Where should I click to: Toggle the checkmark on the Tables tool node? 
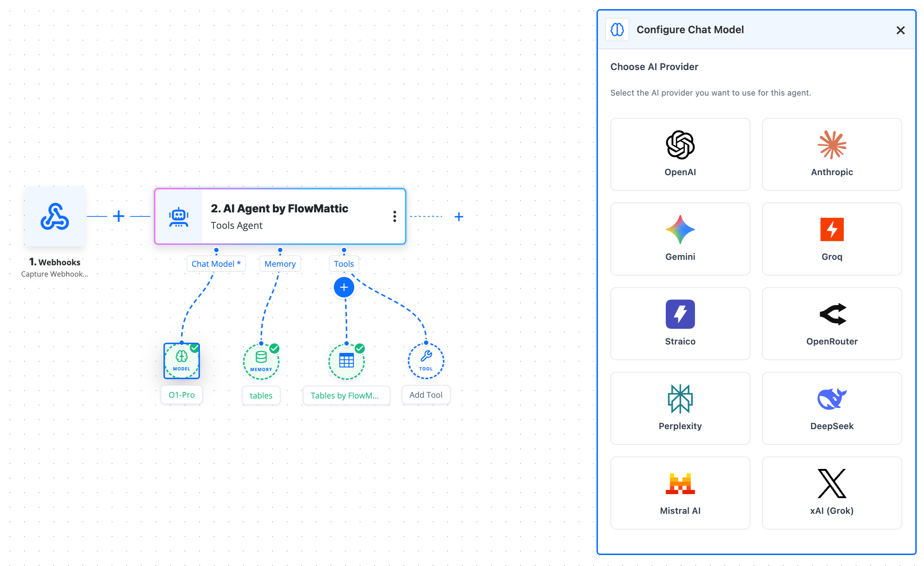[360, 349]
